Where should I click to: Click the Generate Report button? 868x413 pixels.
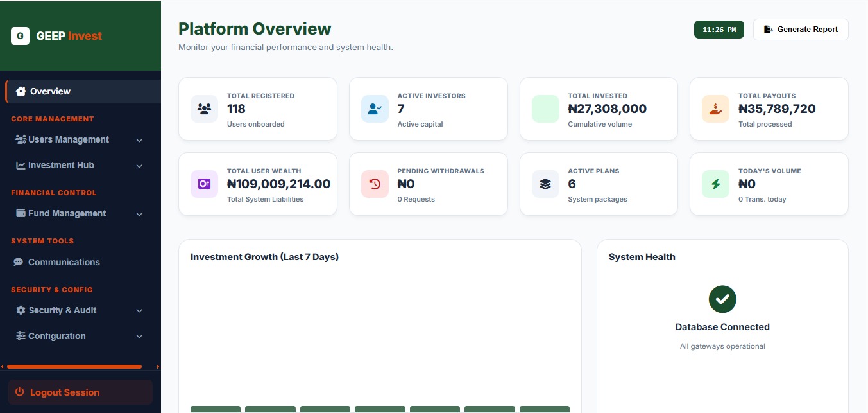(x=801, y=30)
